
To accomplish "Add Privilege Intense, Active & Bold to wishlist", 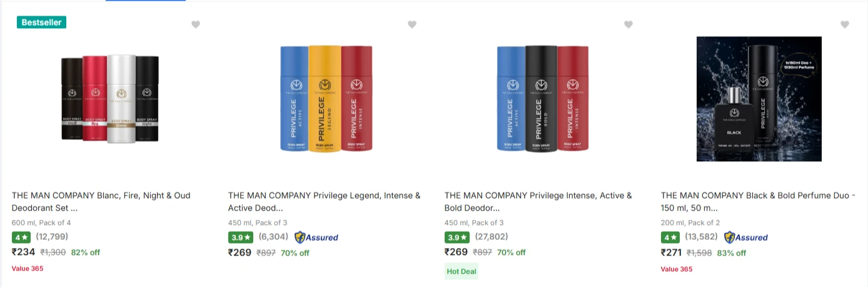I will (628, 24).
